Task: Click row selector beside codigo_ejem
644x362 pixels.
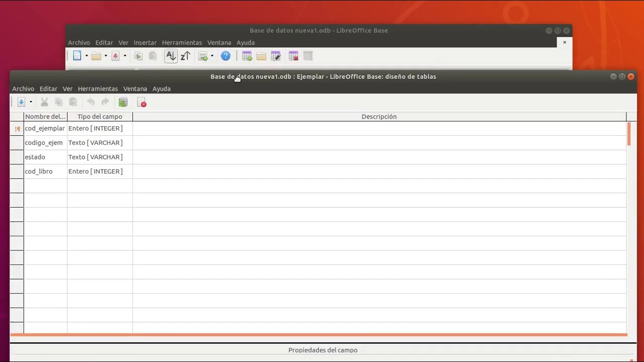Action: pyautogui.click(x=17, y=143)
